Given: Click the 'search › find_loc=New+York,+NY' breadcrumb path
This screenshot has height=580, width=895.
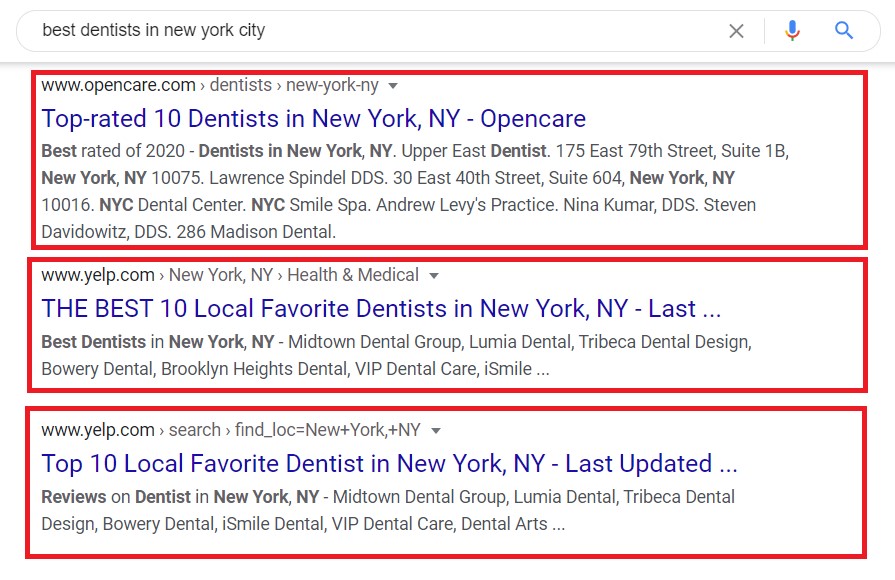Looking at the screenshot, I should pyautogui.click(x=295, y=430).
